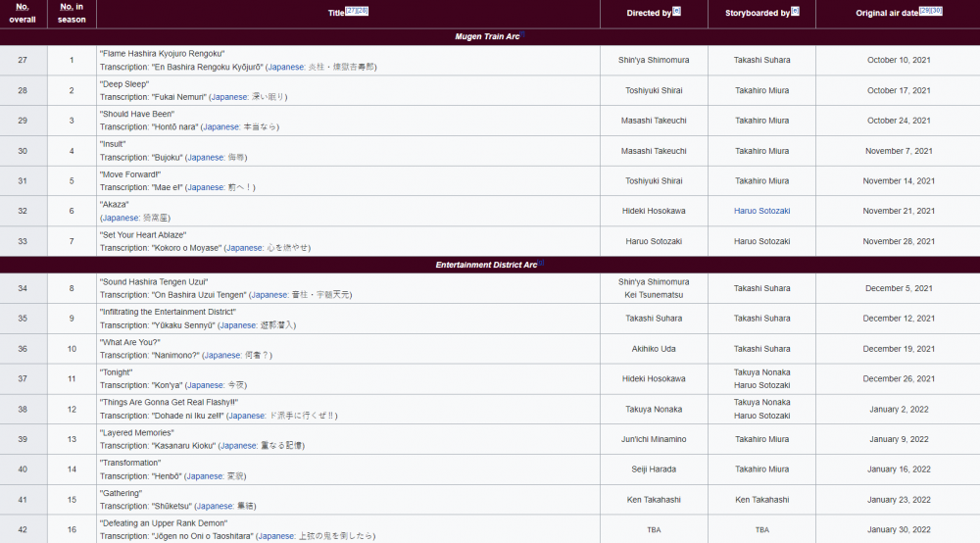The width and height of the screenshot is (980, 543).
Task: Follow the blue Haruo Sotozaki link in episode 32
Action: [x=761, y=211]
